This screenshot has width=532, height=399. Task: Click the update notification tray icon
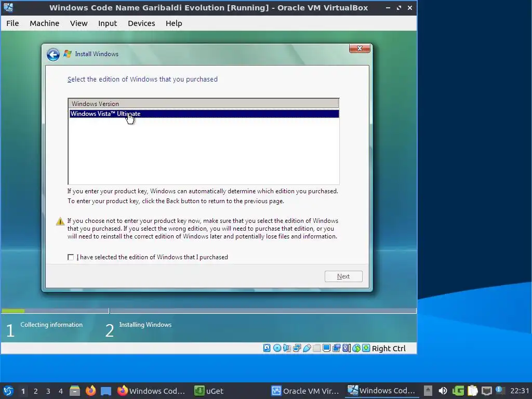(499, 390)
